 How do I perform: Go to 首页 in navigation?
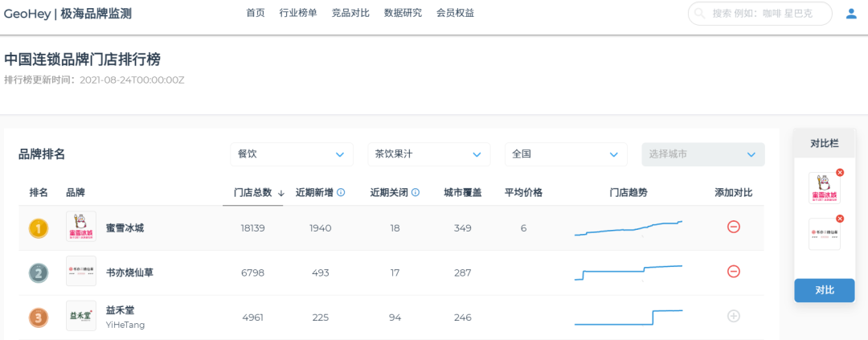(x=256, y=14)
